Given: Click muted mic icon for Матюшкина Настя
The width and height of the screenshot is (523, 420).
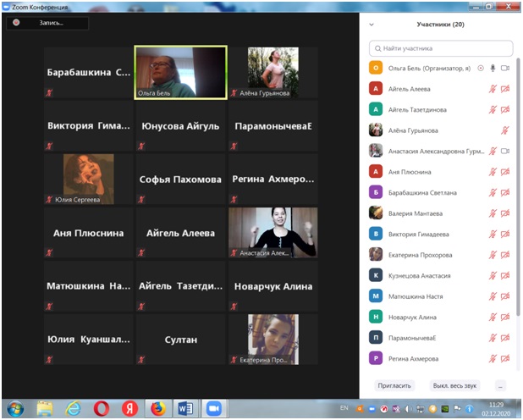Looking at the screenshot, I should pyautogui.click(x=493, y=296).
